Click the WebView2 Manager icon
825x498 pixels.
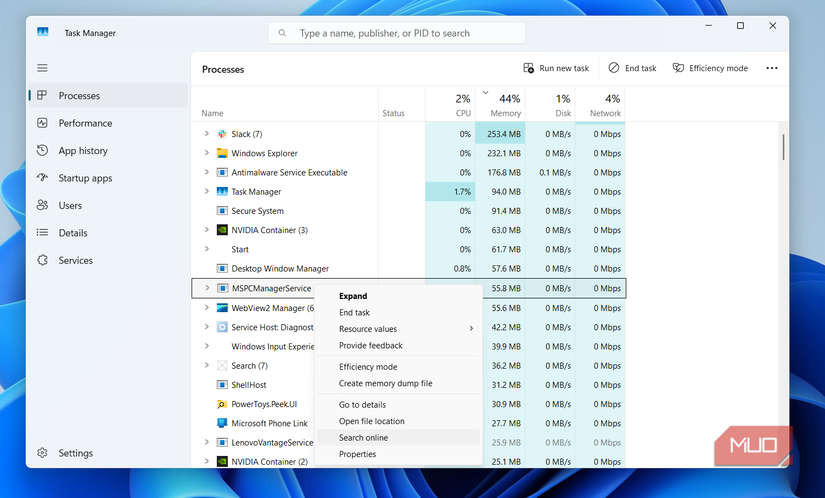pos(222,308)
